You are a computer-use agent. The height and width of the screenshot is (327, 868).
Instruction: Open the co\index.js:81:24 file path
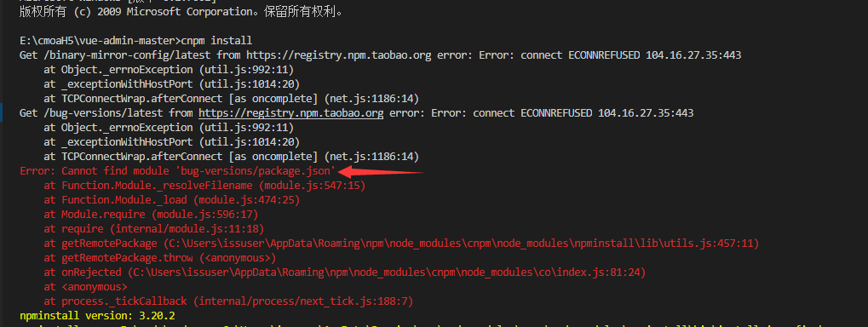pos(387,272)
